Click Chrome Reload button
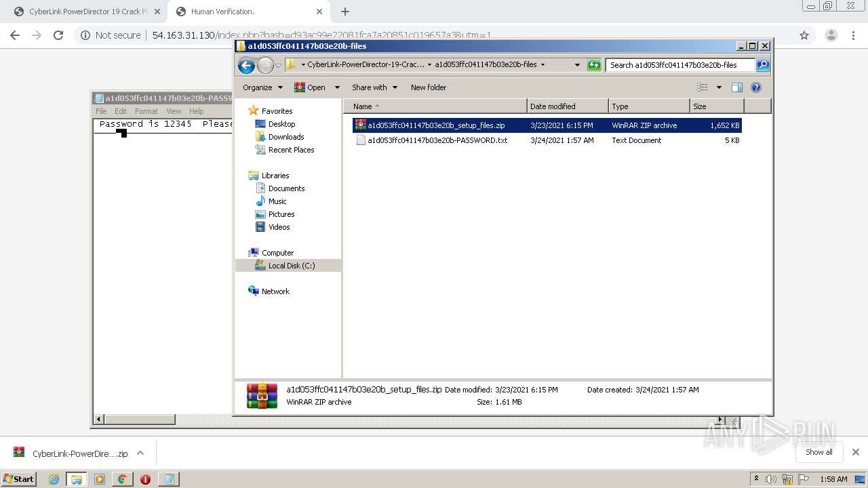868x488 pixels. (x=58, y=35)
